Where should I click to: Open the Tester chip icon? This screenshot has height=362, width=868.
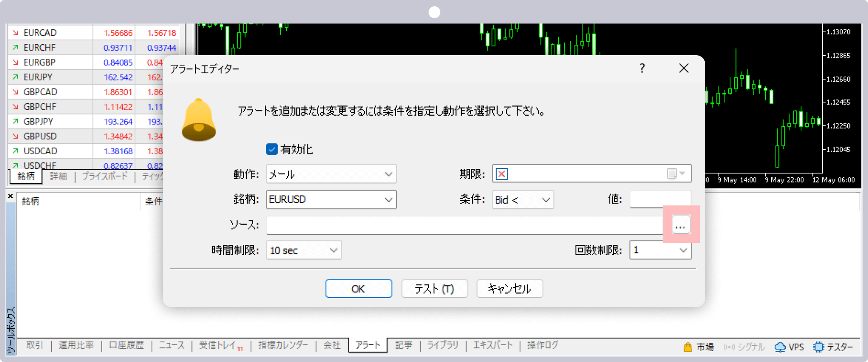pos(818,347)
